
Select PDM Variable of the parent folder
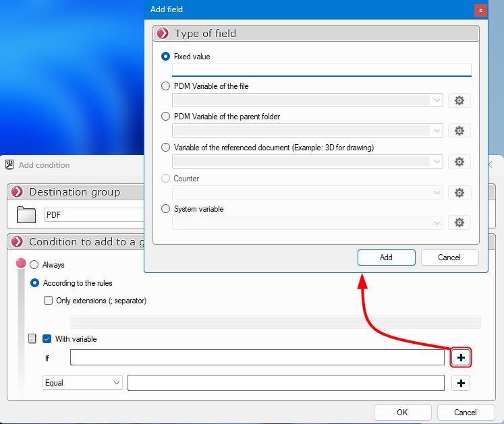coord(165,116)
